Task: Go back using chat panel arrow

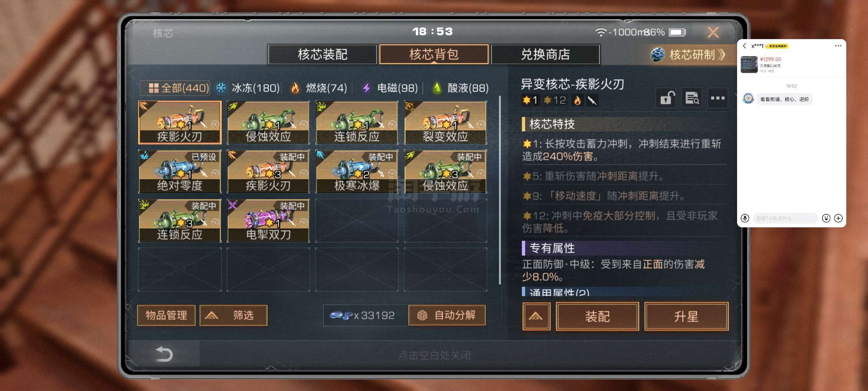Action: click(744, 46)
